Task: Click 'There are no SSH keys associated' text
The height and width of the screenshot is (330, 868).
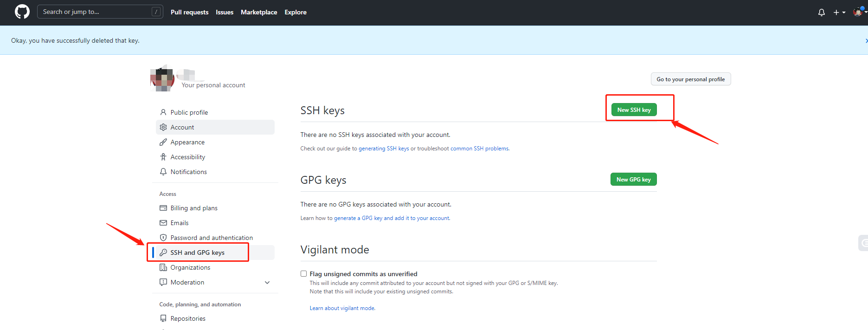Action: pos(375,135)
